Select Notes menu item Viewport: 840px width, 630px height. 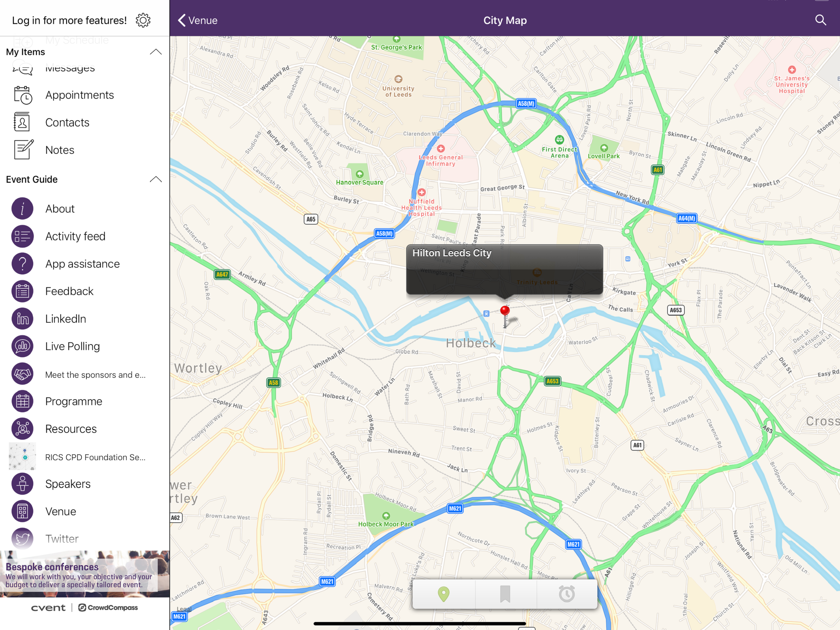tap(85, 150)
